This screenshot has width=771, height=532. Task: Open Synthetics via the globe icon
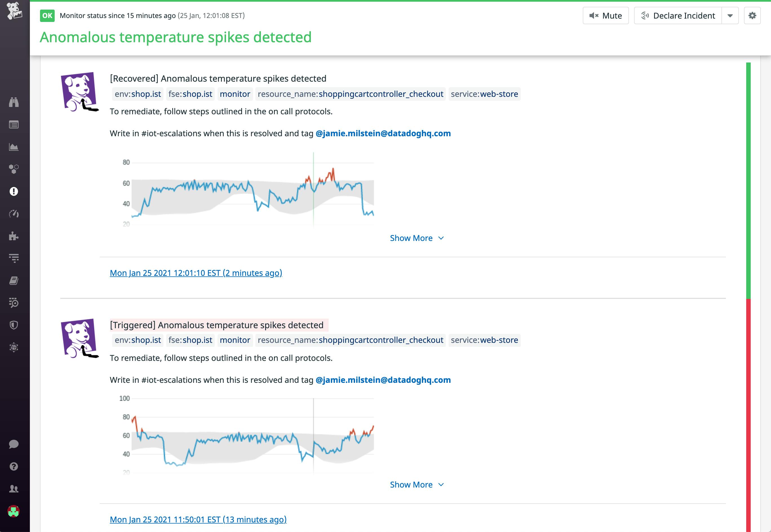coord(14,347)
